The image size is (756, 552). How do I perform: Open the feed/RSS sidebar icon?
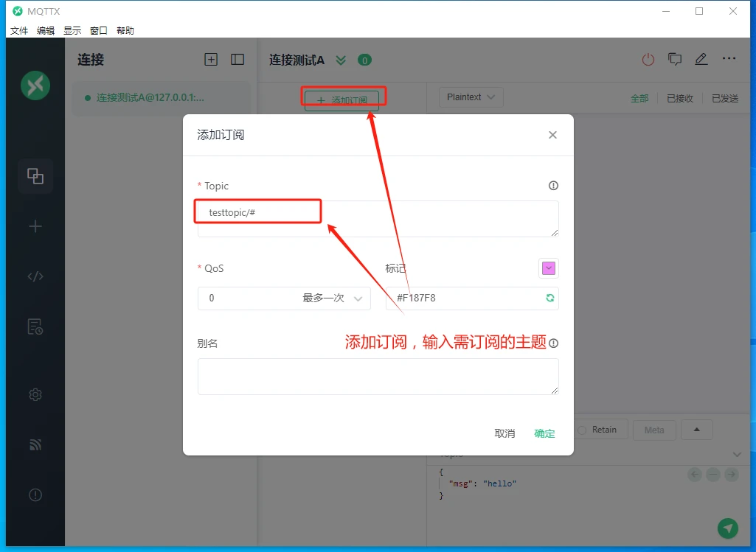click(x=35, y=444)
